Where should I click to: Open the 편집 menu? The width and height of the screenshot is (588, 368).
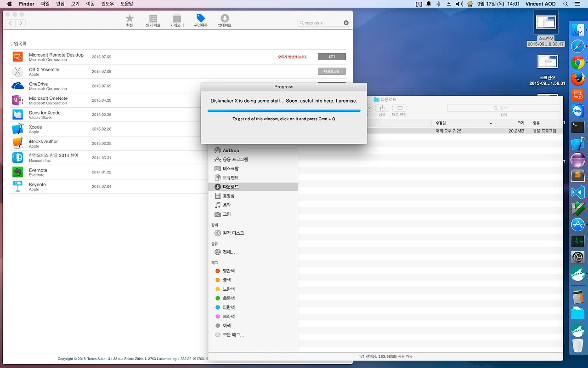60,4
